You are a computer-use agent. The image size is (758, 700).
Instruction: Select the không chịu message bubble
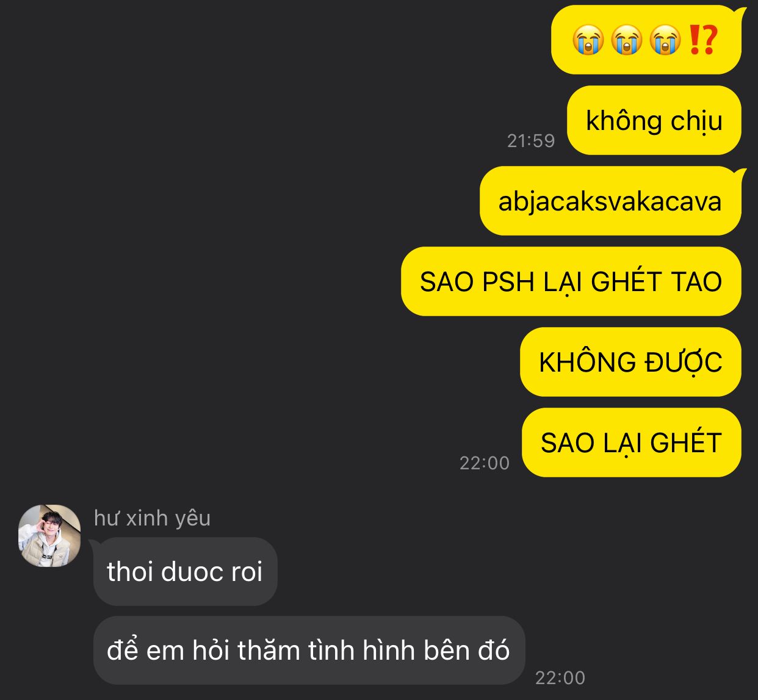coord(654,120)
